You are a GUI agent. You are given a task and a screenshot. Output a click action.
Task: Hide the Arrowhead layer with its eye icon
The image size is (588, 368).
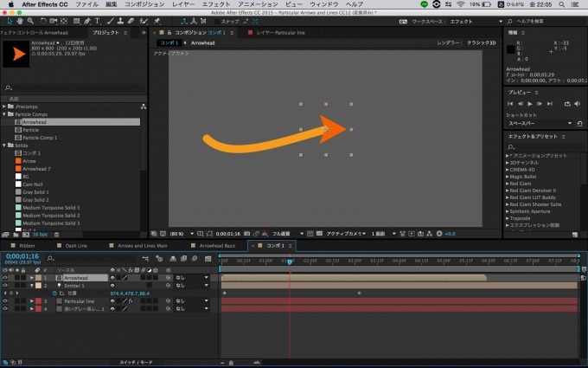click(5, 277)
